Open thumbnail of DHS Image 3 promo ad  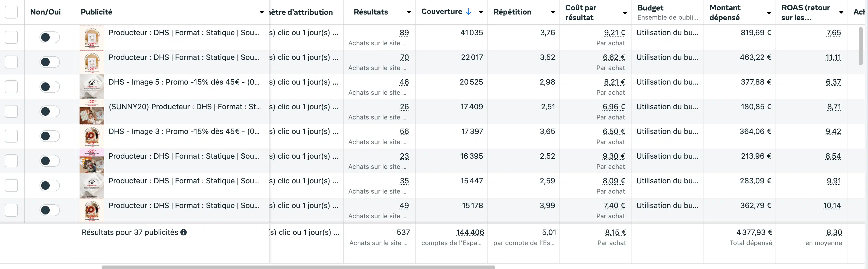[92, 136]
